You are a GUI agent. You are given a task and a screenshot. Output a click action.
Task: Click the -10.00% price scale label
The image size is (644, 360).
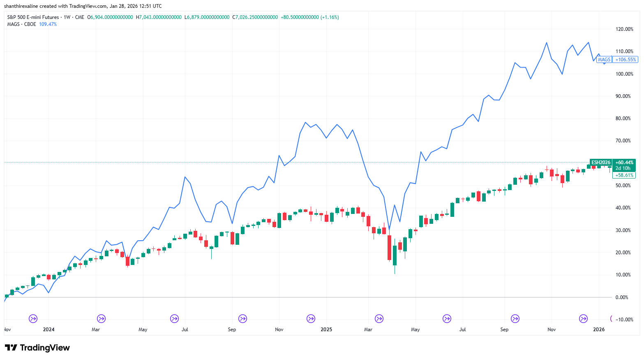coord(624,320)
